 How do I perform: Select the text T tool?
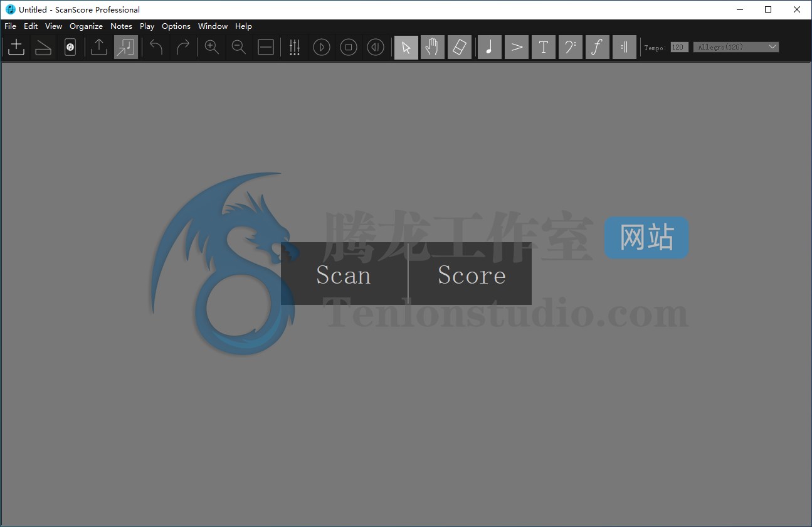coord(544,48)
